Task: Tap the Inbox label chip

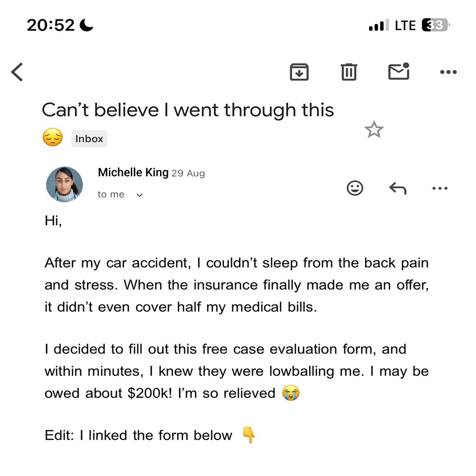Action: pyautogui.click(x=89, y=139)
